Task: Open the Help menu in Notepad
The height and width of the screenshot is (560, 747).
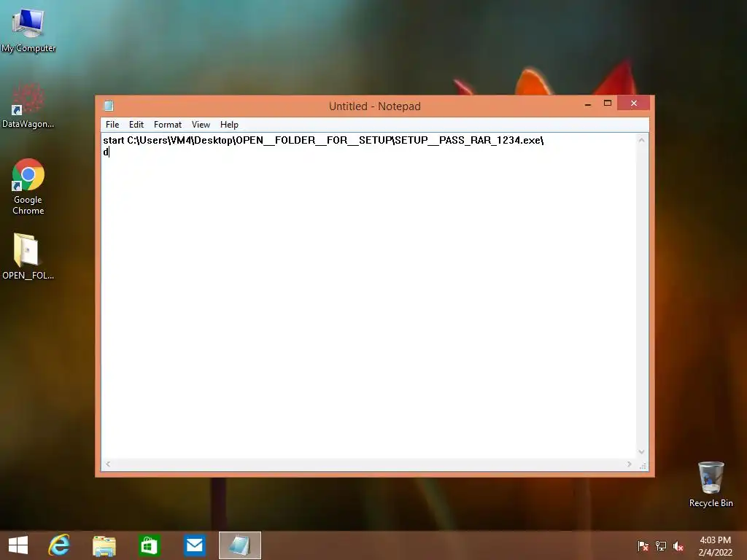Action: point(229,124)
